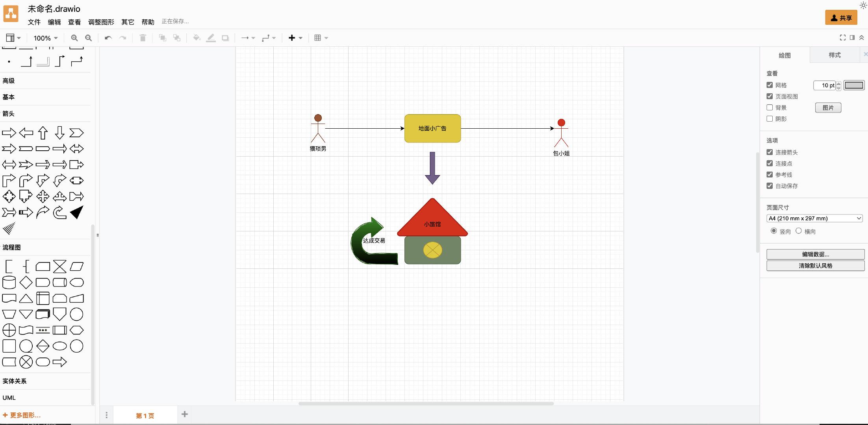Click the zoom out magnifier icon

[x=89, y=38]
